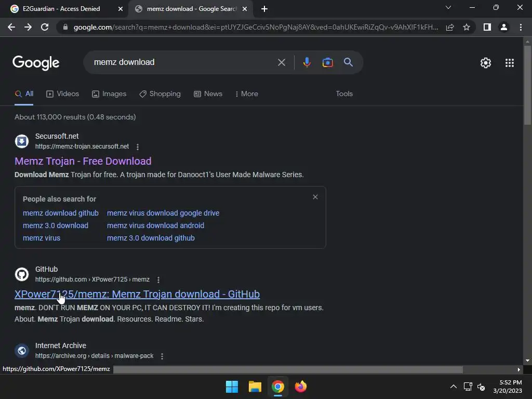Image resolution: width=532 pixels, height=399 pixels.
Task: Click the About 113,000 results text
Action: click(75, 117)
